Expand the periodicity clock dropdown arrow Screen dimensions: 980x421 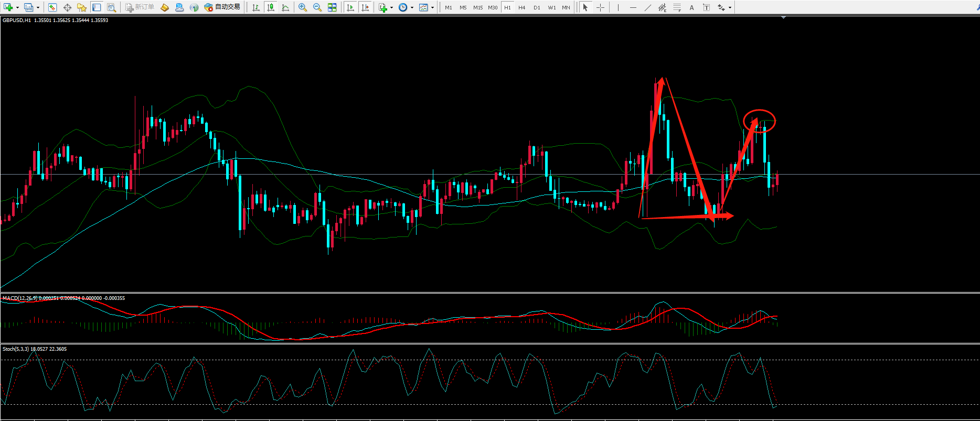point(412,7)
